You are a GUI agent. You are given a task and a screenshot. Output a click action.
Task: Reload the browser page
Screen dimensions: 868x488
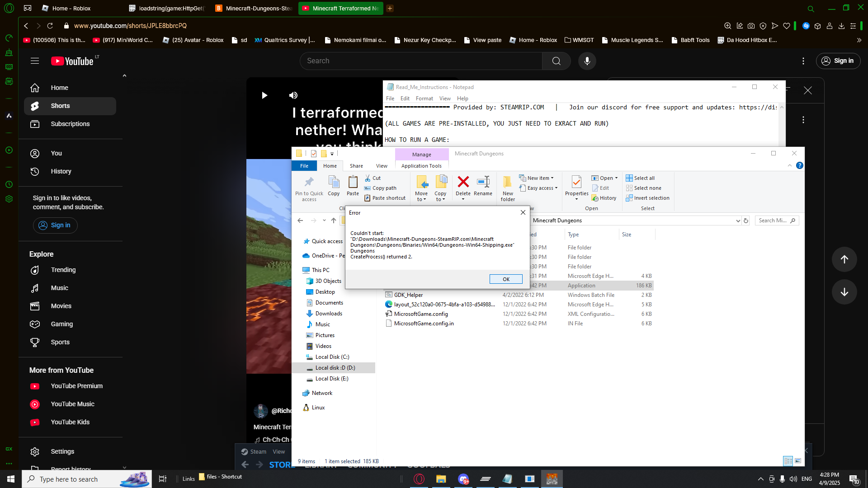(x=50, y=26)
